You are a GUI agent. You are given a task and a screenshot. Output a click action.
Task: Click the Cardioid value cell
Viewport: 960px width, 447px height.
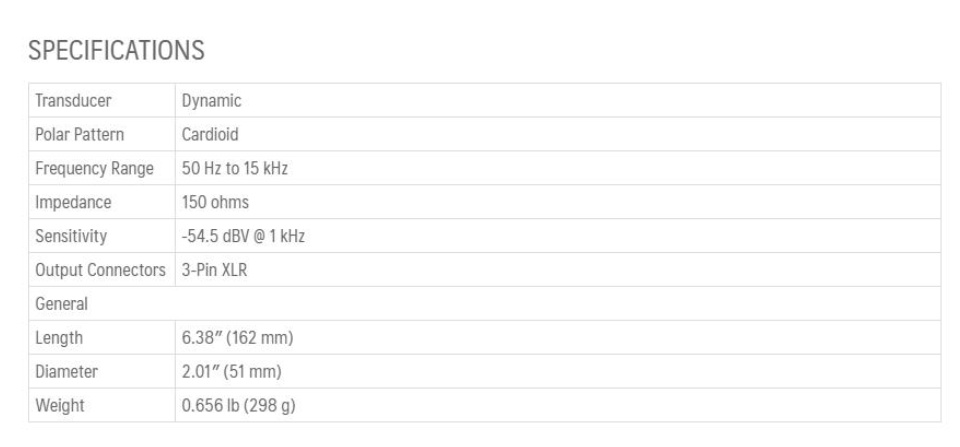coord(558,134)
